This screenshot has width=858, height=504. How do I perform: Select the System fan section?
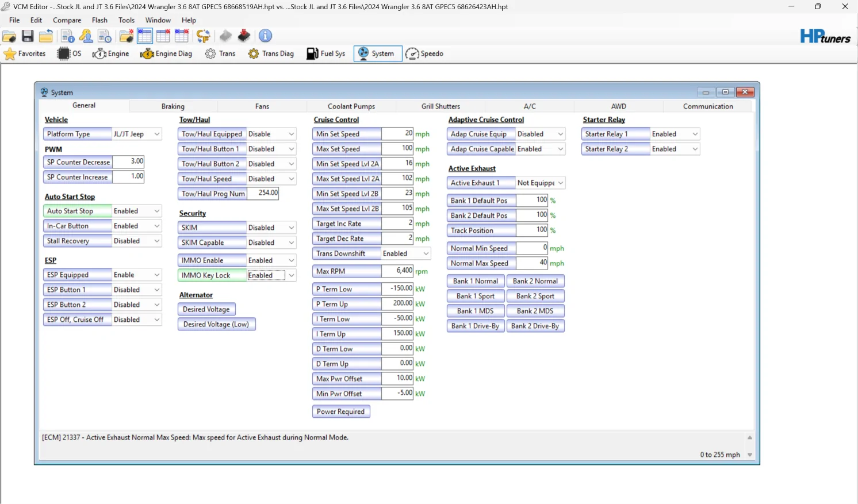tap(377, 54)
